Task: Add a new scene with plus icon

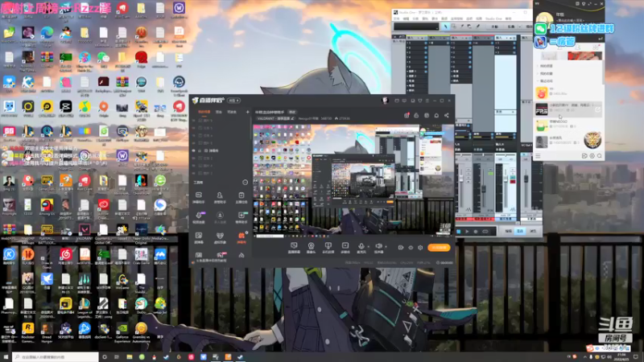Action: click(x=247, y=112)
